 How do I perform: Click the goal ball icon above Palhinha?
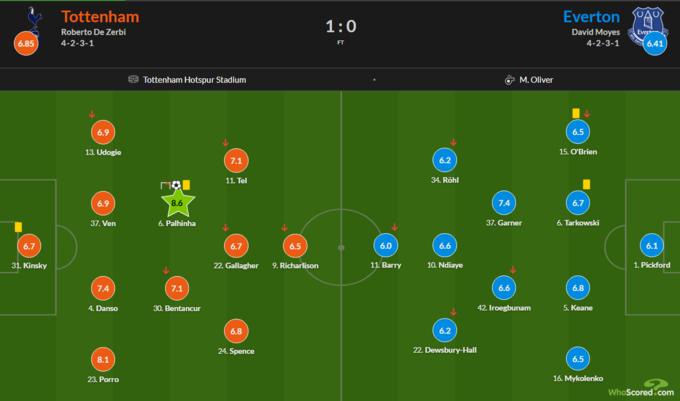click(x=176, y=185)
